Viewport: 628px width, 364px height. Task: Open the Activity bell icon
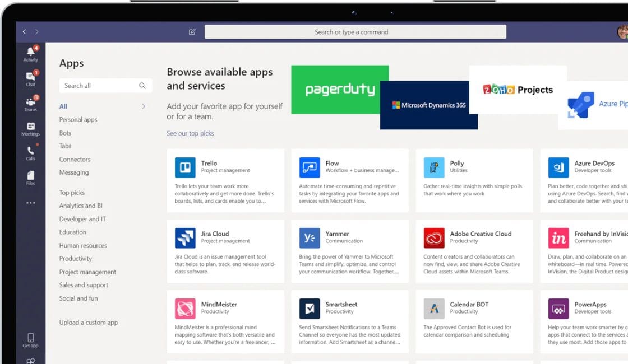[30, 53]
